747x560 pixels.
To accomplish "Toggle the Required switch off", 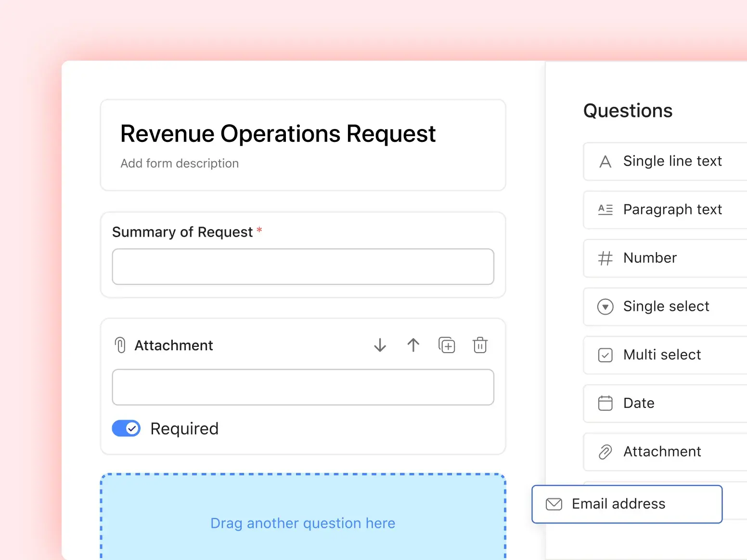I will click(x=126, y=428).
